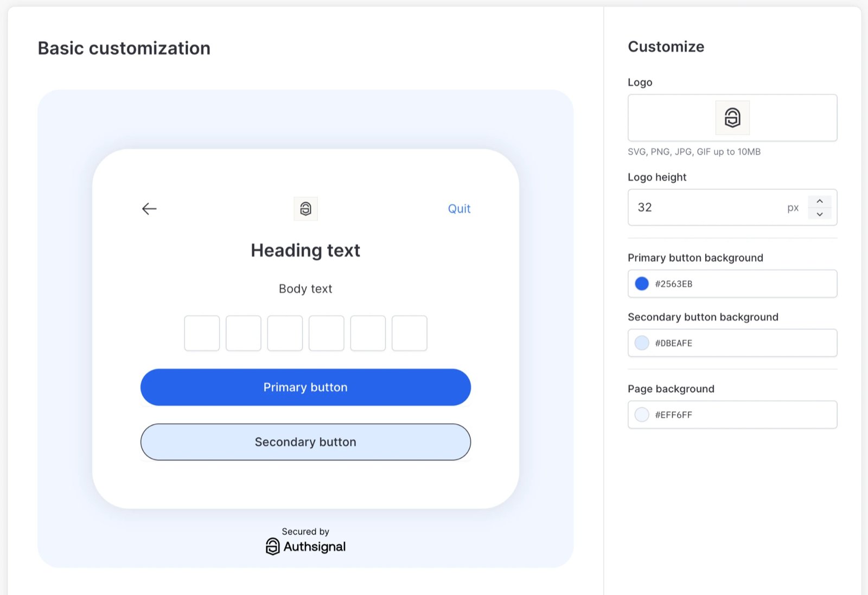The width and height of the screenshot is (868, 595).
Task: Click the first OTP digit box
Action: (x=202, y=333)
